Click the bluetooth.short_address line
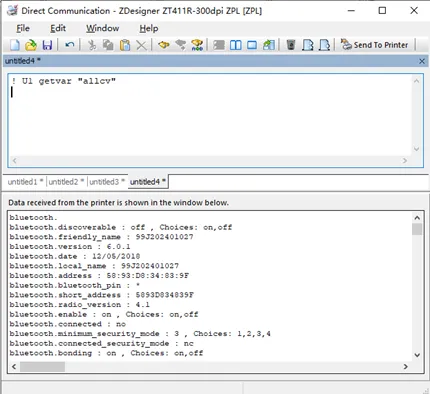Image resolution: width=430 pixels, height=394 pixels. pyautogui.click(x=101, y=295)
